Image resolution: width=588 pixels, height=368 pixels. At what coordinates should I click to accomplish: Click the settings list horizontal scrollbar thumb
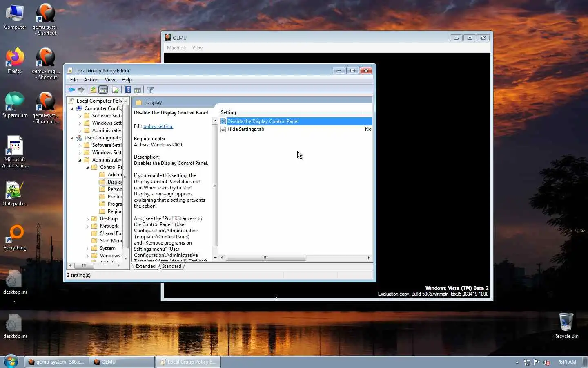click(x=266, y=258)
